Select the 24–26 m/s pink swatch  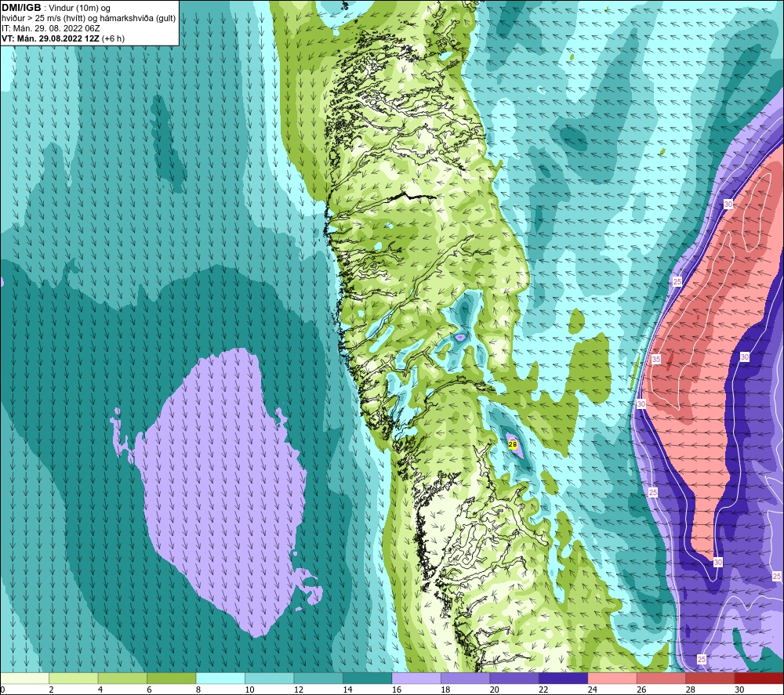click(612, 678)
